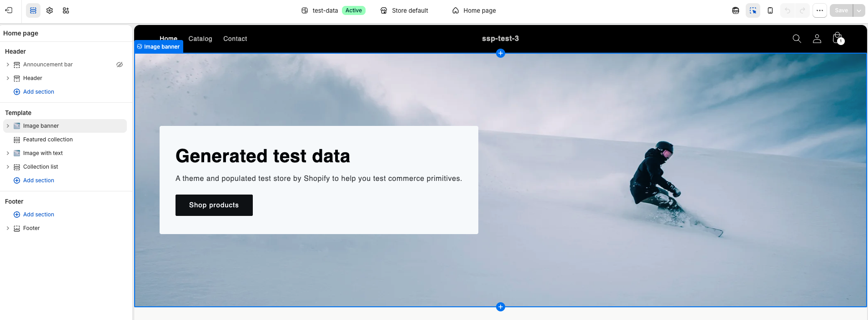The width and height of the screenshot is (868, 320).
Task: Click the banner description paragraph text
Action: point(319,179)
